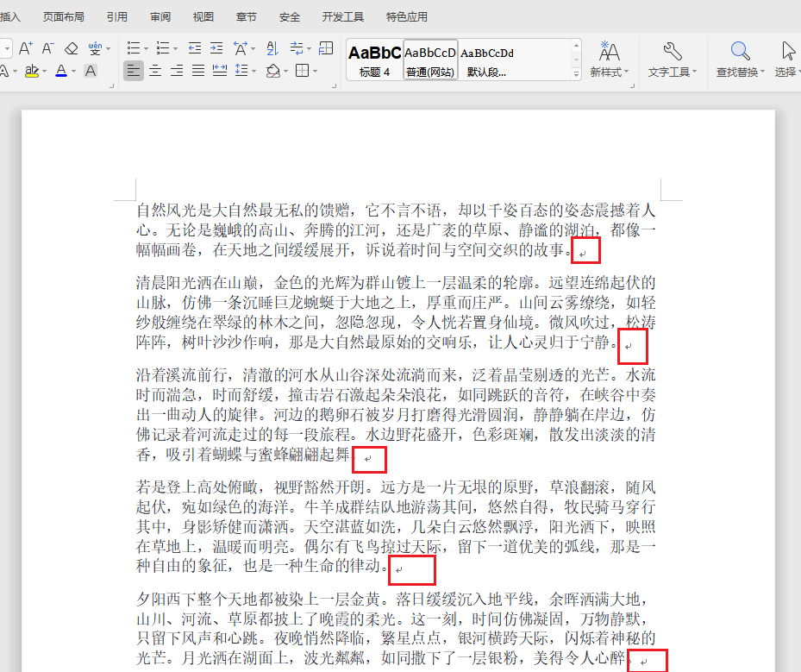Switch to the 页面布局 ribbon tab
Screen dimensions: 801x672
point(63,16)
